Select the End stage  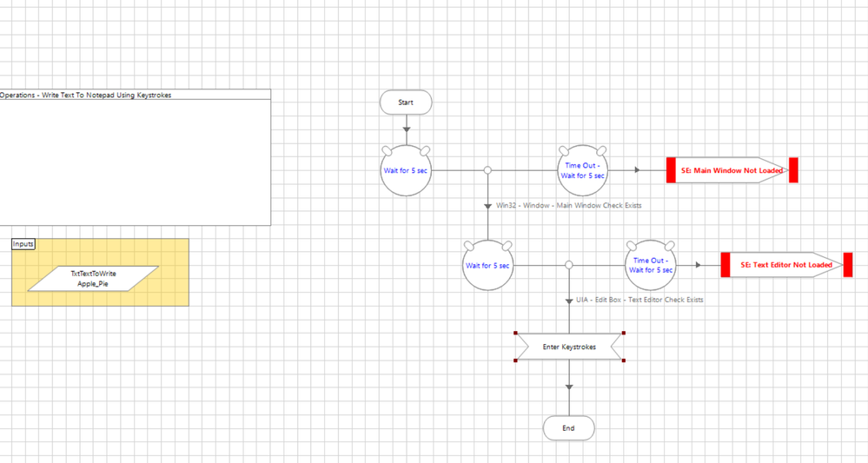[568, 428]
